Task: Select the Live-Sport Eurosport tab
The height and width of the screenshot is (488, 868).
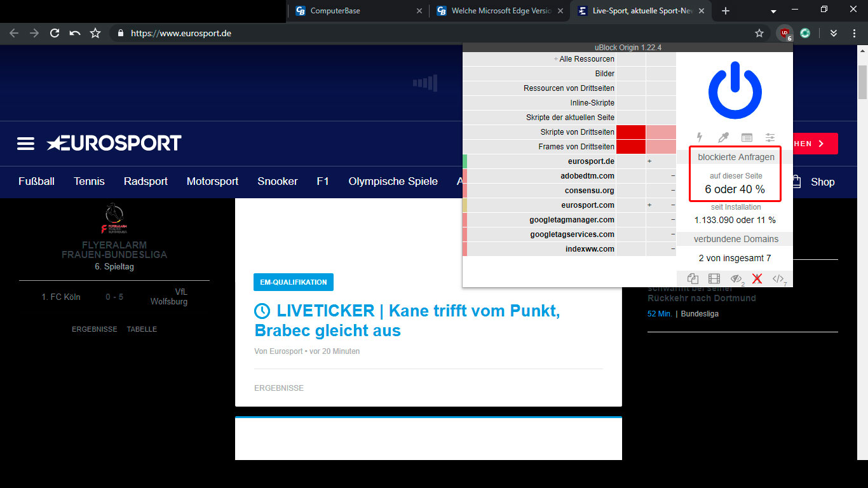Action: pyautogui.click(x=642, y=11)
